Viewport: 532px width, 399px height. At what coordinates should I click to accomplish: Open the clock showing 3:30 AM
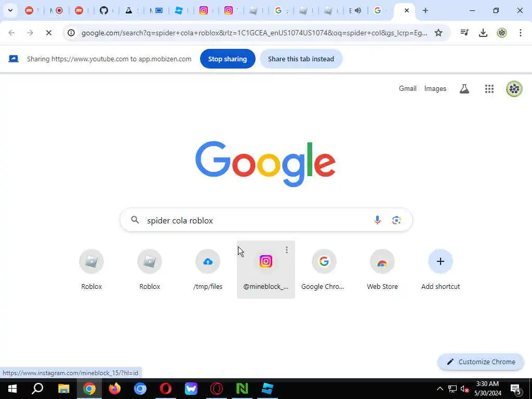(487, 389)
